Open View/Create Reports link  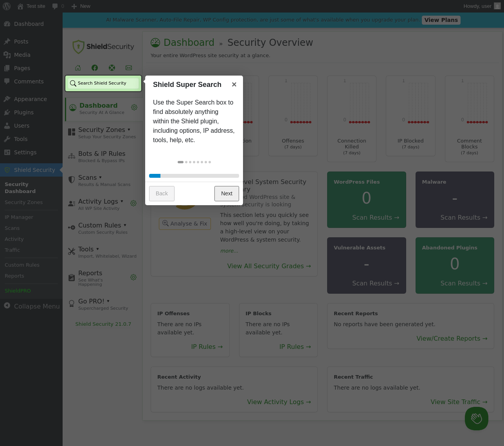(452, 339)
